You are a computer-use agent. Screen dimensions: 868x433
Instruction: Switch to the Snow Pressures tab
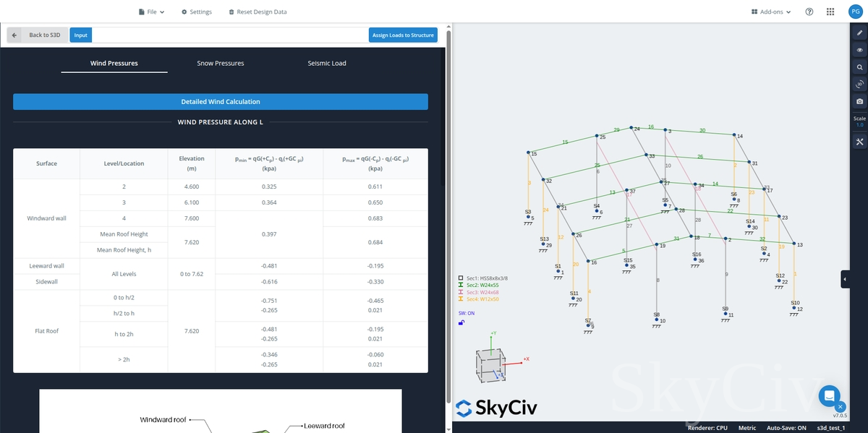tap(220, 63)
